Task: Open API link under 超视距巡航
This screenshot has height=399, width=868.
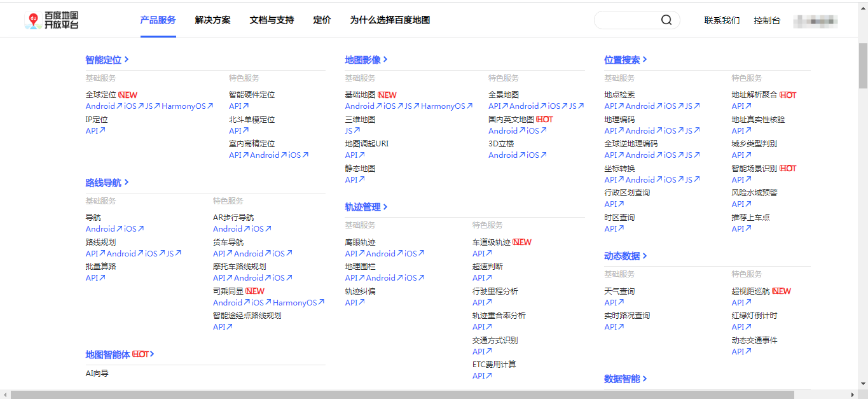Action: tap(741, 302)
